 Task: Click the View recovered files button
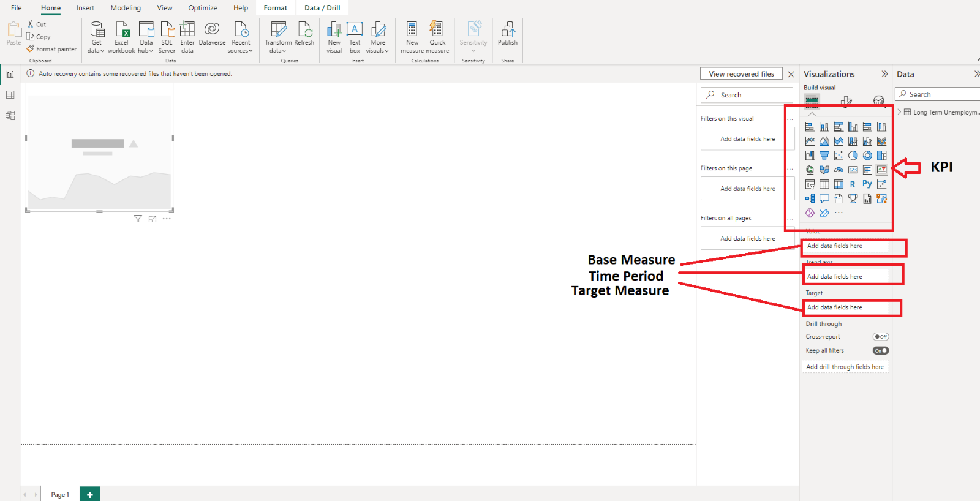tap(741, 74)
